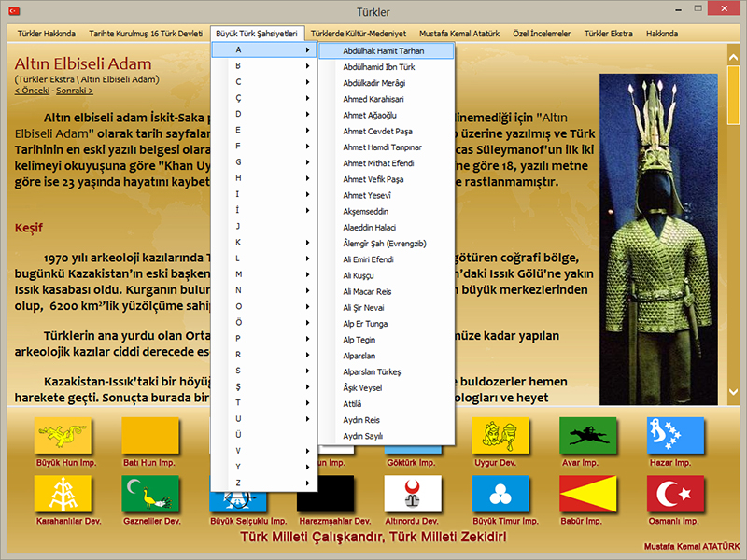Select Alparslan in the submenu
747x560 pixels.
coord(359,356)
